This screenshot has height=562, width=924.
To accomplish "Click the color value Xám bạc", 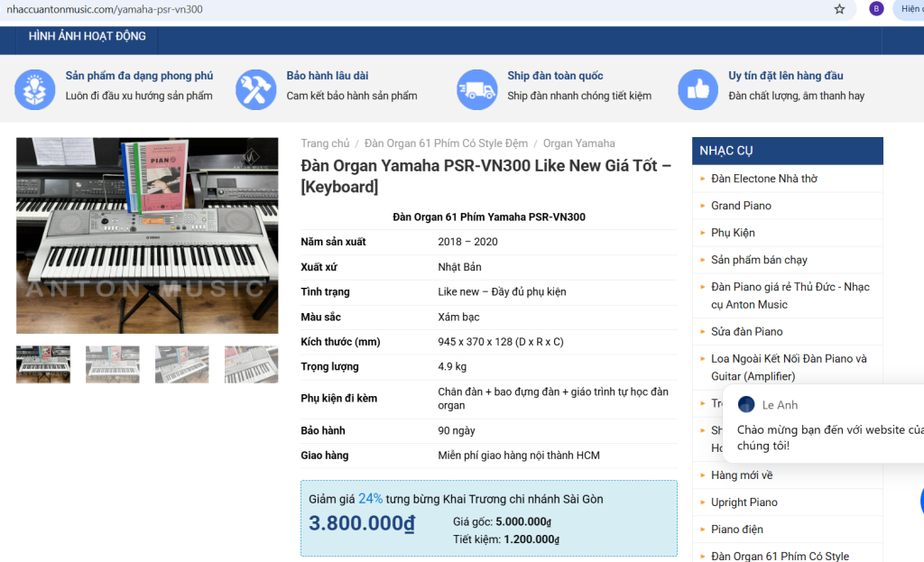I will point(458,317).
